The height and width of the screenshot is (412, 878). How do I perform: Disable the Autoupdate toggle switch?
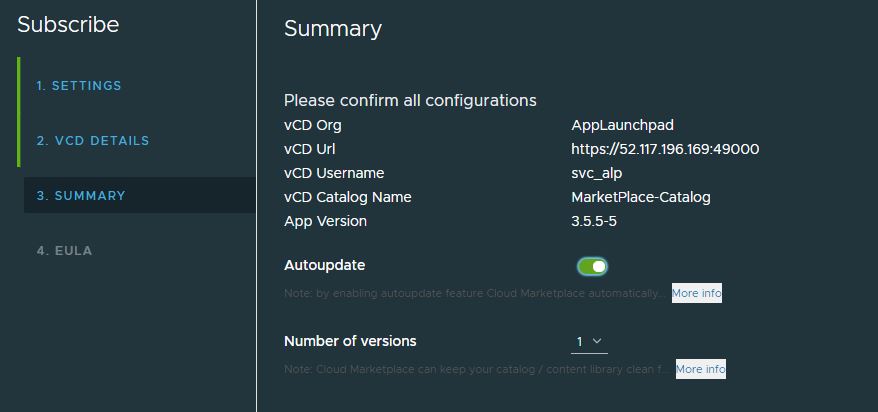pyautogui.click(x=592, y=266)
